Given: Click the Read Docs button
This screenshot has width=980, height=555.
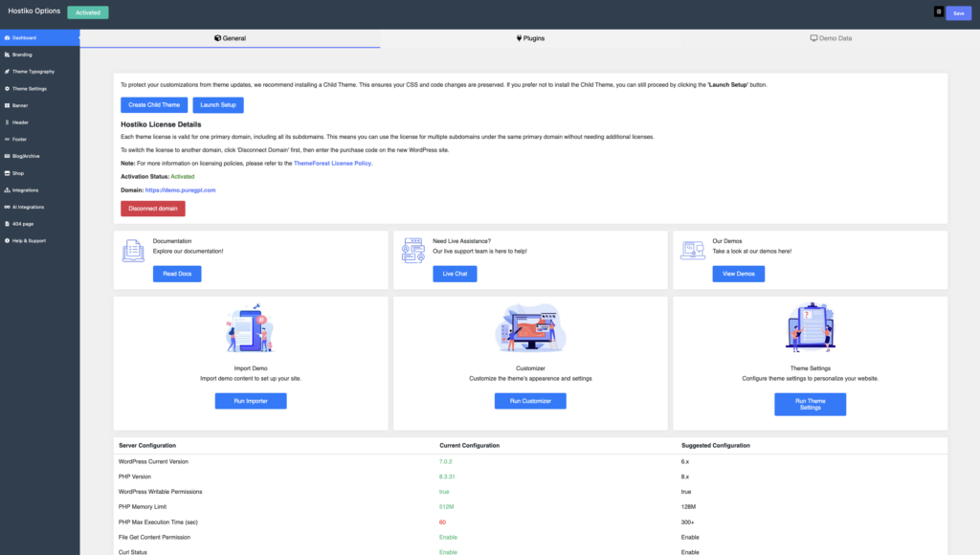Looking at the screenshot, I should point(177,274).
